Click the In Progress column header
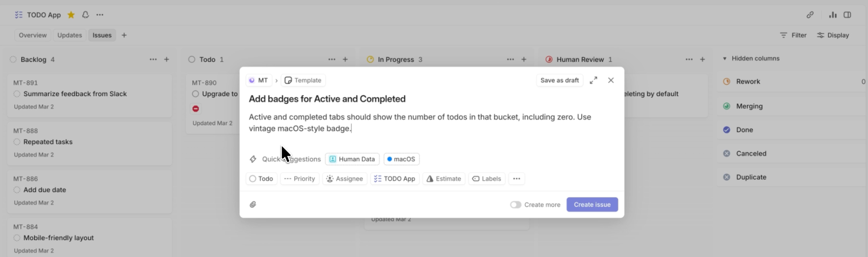 coord(395,59)
